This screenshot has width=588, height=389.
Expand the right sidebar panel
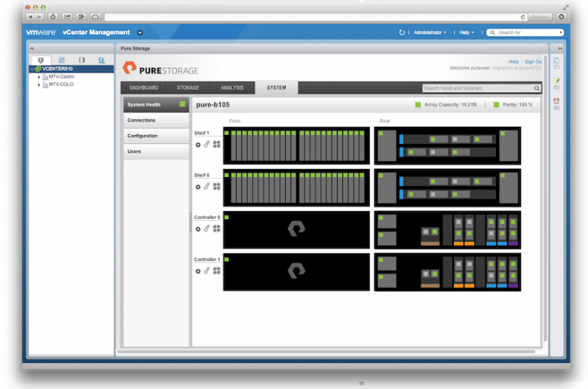[560, 48]
